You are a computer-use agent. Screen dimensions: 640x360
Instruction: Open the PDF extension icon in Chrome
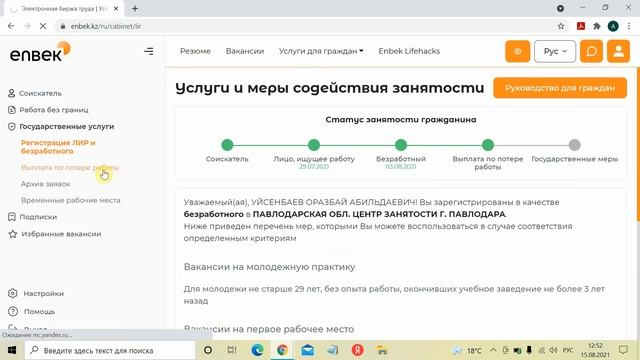pos(581,26)
